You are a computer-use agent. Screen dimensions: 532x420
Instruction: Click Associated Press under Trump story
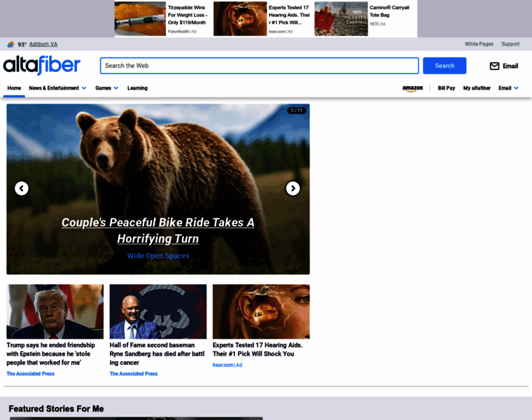[x=31, y=374]
